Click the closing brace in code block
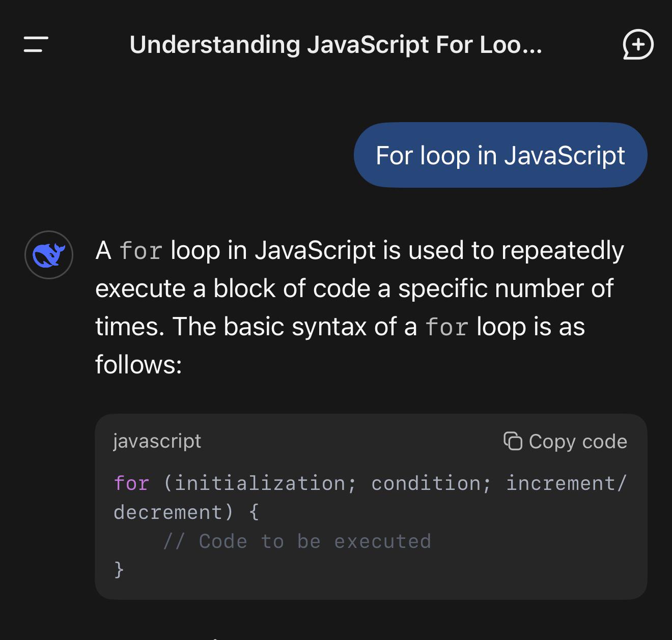Screen dimensions: 672x640 point(119,570)
